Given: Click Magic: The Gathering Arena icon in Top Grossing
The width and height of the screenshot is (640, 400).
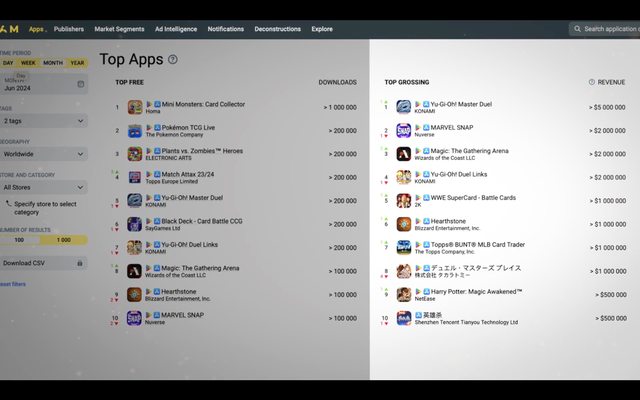Looking at the screenshot, I should click(x=404, y=154).
